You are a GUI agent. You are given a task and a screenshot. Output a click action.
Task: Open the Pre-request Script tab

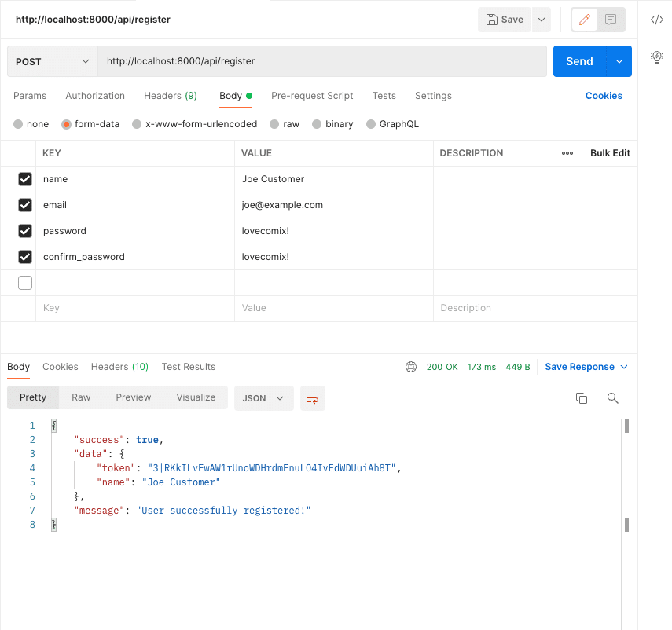pyautogui.click(x=312, y=96)
